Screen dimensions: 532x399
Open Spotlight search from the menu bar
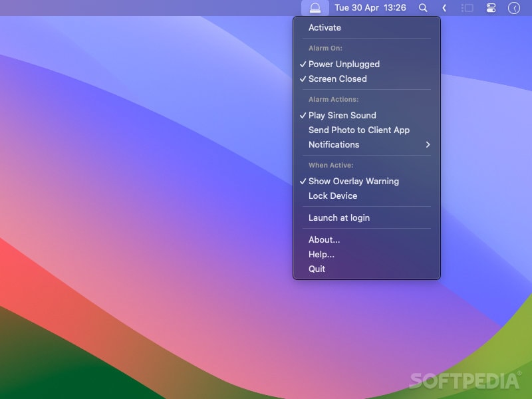[423, 8]
